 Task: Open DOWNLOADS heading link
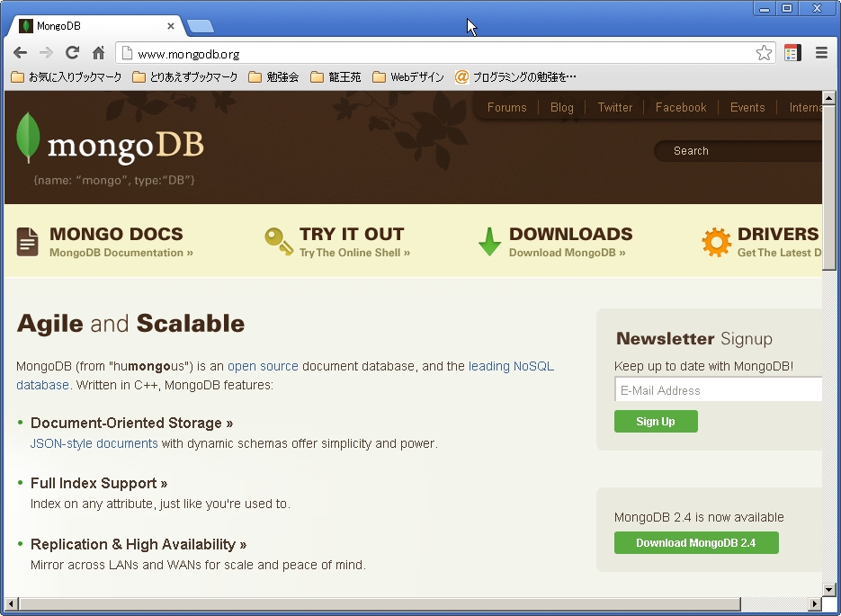tap(570, 235)
